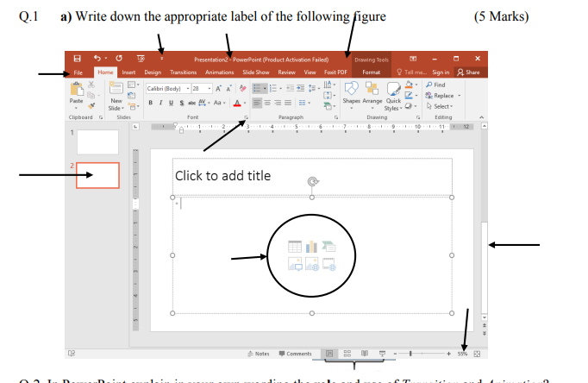The image size is (588, 383).
Task: Click the Reset slide icon
Action: click(132, 95)
